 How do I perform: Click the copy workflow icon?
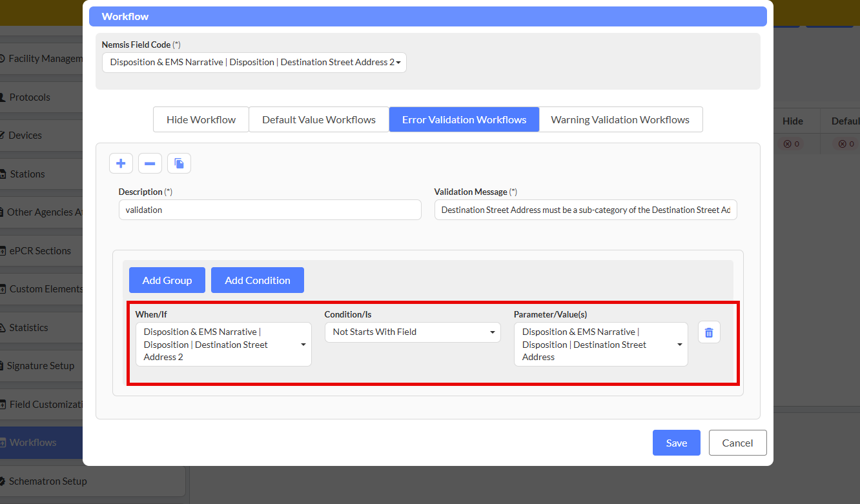pyautogui.click(x=179, y=164)
